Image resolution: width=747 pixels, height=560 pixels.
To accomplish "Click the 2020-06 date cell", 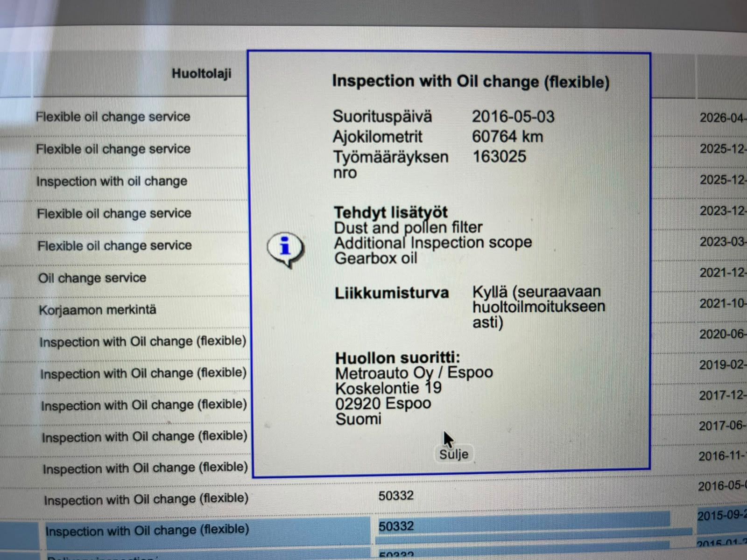I will tap(723, 334).
